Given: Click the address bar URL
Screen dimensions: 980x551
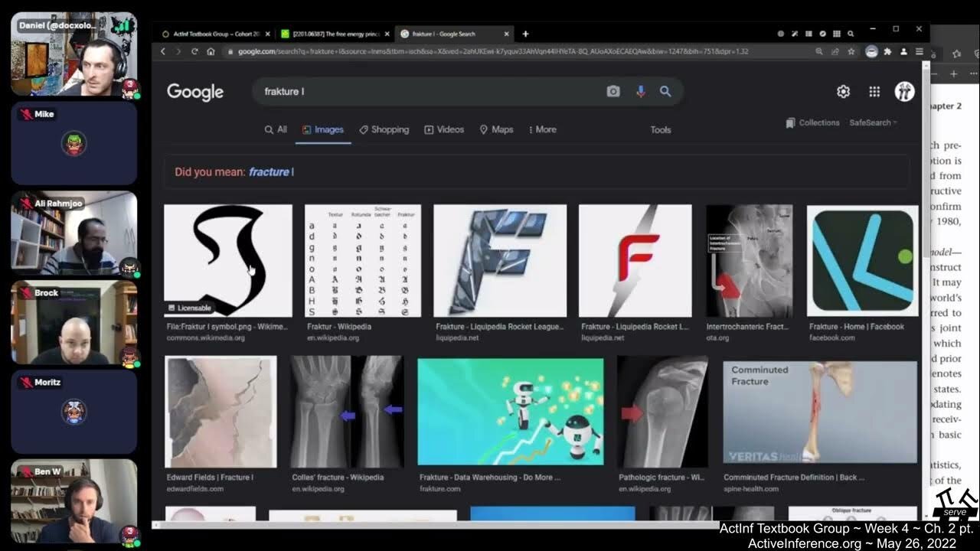Looking at the screenshot, I should pos(493,51).
